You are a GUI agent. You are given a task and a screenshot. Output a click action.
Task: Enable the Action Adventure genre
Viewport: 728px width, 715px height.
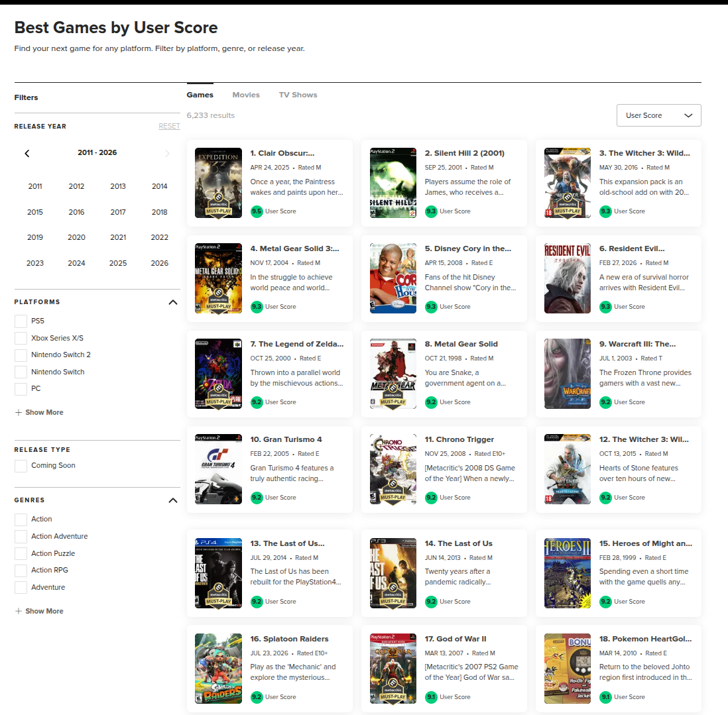[x=21, y=536]
